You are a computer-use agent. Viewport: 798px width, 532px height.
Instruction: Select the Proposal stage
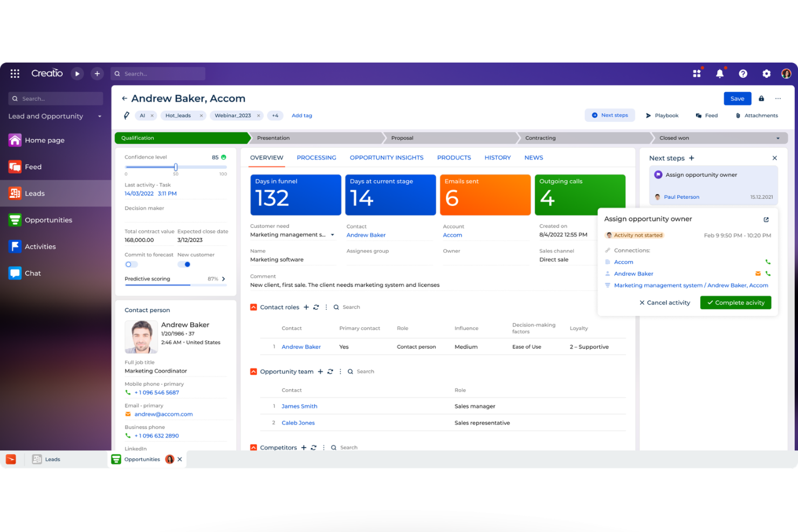pos(451,139)
